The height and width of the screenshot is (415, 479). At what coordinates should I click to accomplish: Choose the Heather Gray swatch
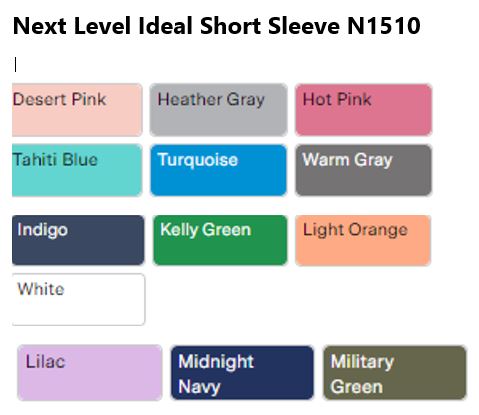[x=218, y=110]
